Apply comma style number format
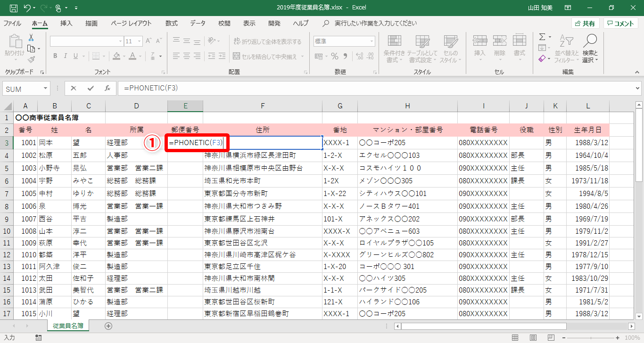Image resolution: width=644 pixels, height=343 pixels. coord(346,57)
